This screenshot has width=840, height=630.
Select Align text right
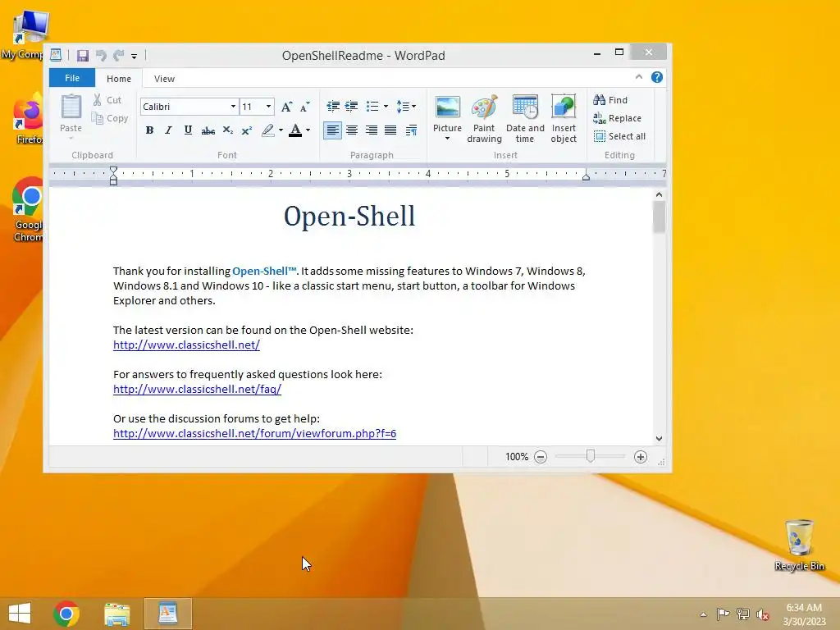click(x=372, y=130)
